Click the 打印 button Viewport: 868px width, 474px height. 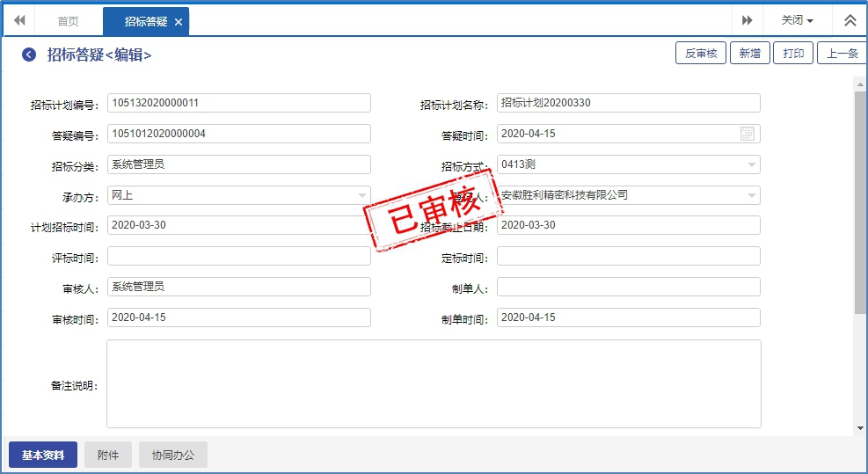coord(793,54)
